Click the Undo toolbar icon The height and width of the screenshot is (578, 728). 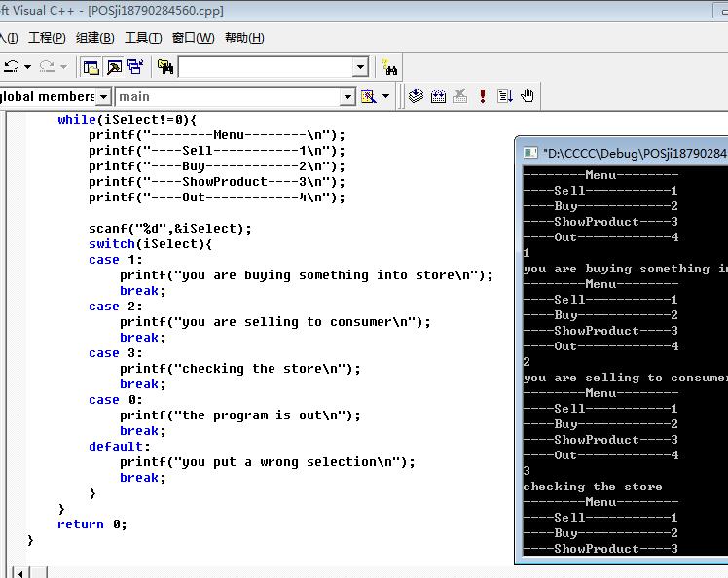[x=12, y=67]
